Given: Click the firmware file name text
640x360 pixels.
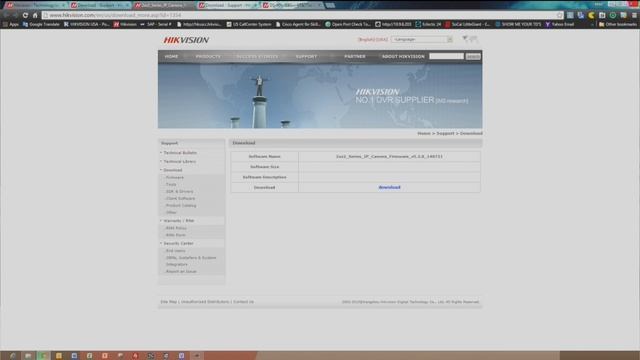Looking at the screenshot, I should tap(389, 156).
